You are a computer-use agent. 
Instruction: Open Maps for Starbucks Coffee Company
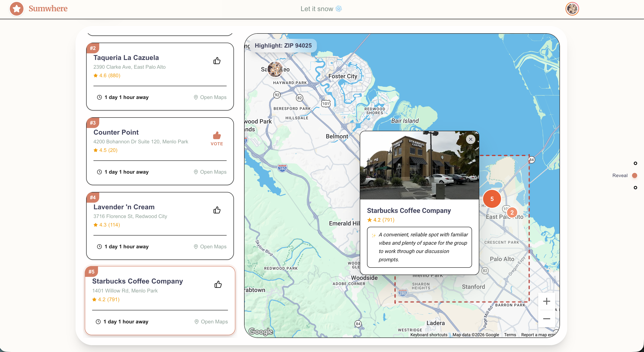tap(211, 321)
